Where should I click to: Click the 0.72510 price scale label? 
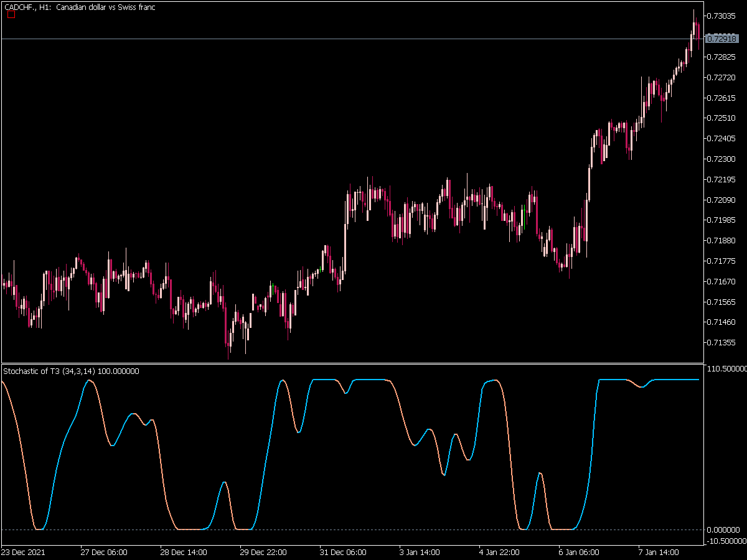[x=722, y=118]
